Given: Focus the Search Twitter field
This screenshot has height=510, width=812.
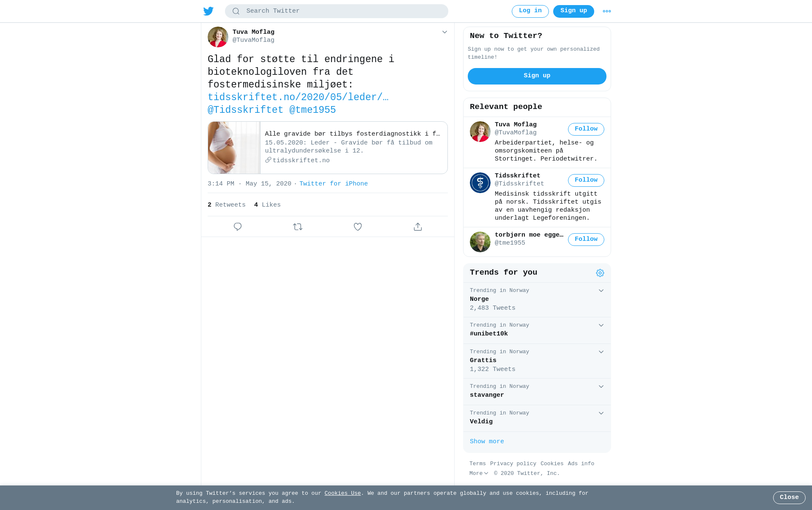Looking at the screenshot, I should [x=337, y=11].
